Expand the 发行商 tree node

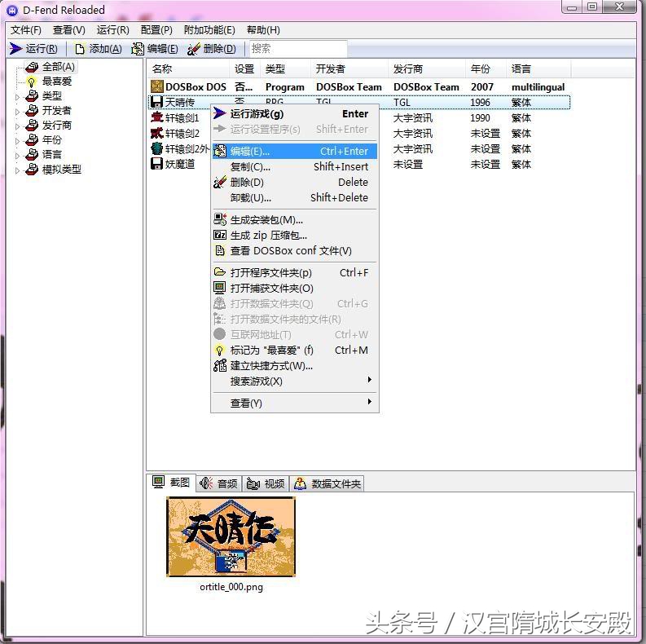(x=17, y=126)
